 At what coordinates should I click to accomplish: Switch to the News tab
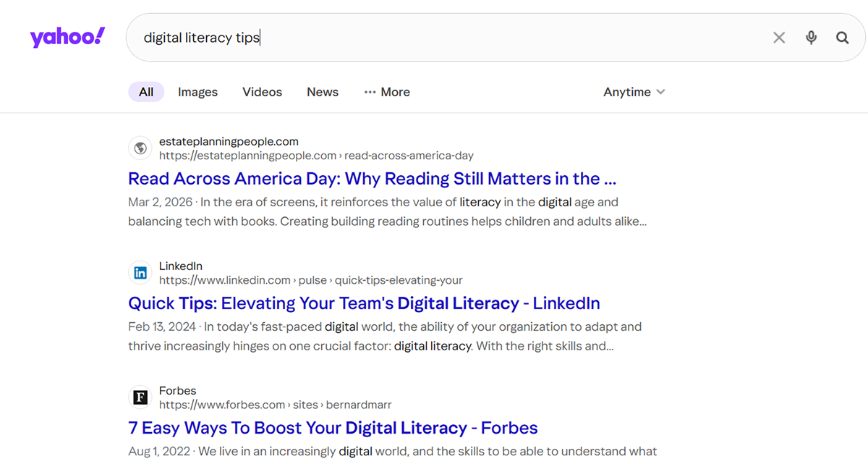point(323,92)
